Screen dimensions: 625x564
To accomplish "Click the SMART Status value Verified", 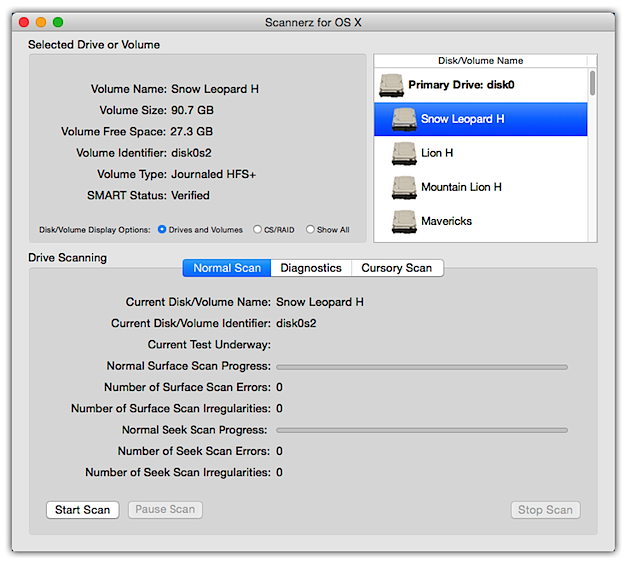I will [x=190, y=195].
